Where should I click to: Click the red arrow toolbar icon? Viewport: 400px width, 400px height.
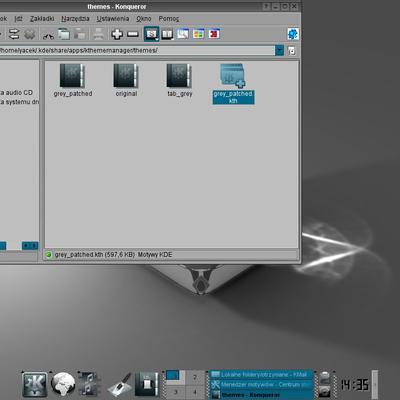[x=214, y=34]
